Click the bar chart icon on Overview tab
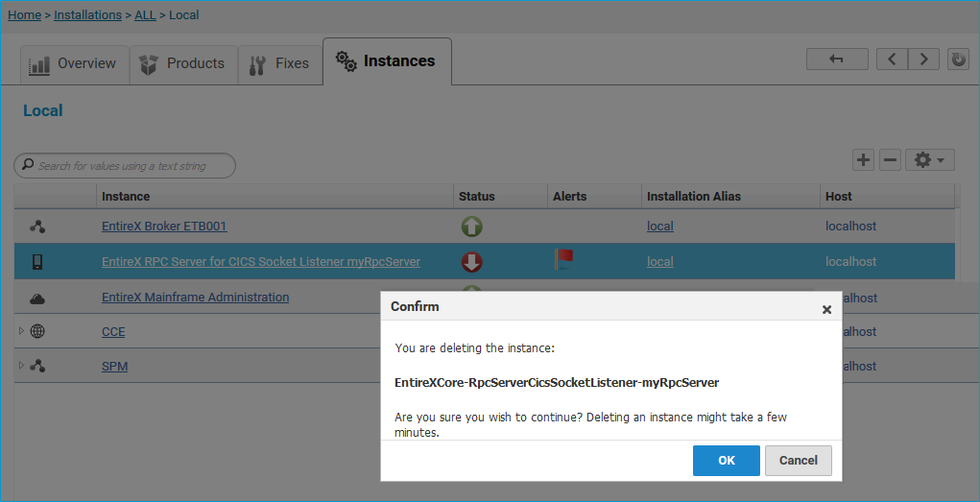 (39, 64)
